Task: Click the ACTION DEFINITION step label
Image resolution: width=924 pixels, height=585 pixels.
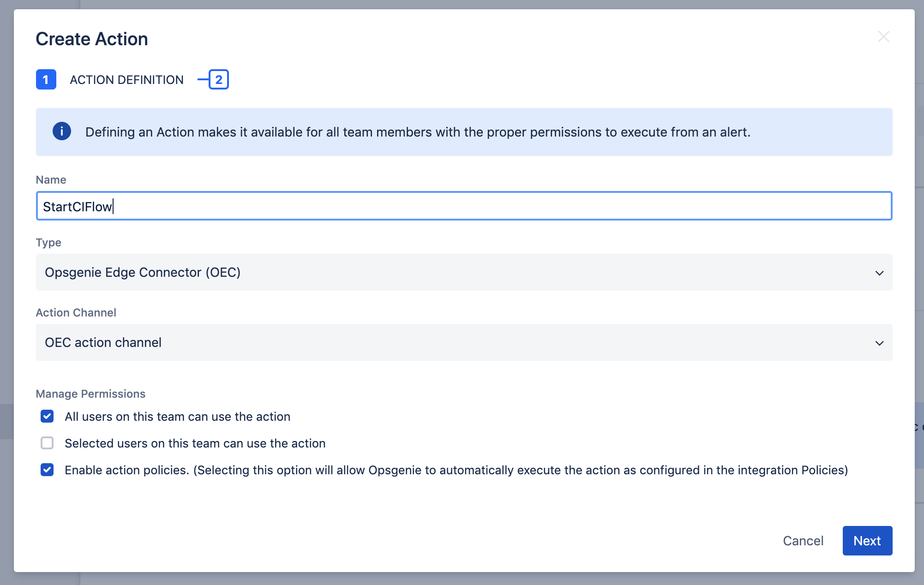Action: [126, 80]
